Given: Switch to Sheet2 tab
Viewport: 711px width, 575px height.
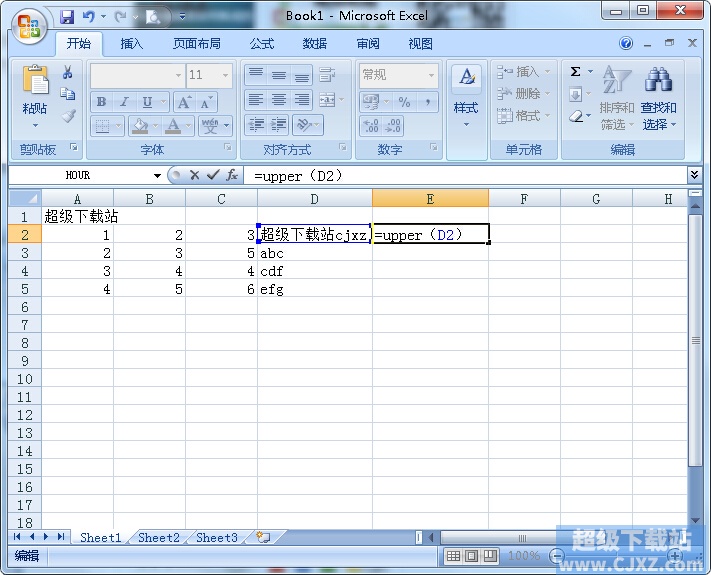Looking at the screenshot, I should tap(159, 537).
